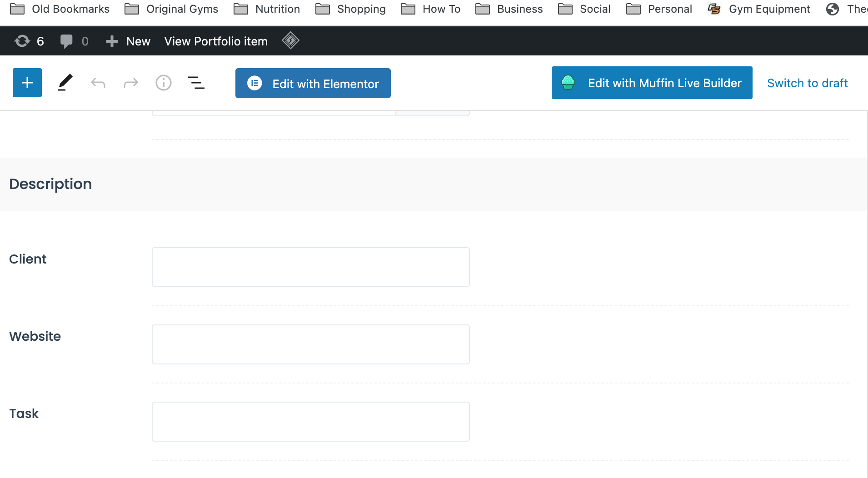Open the Old Bookmarks folder
868x478 pixels.
pos(60,9)
